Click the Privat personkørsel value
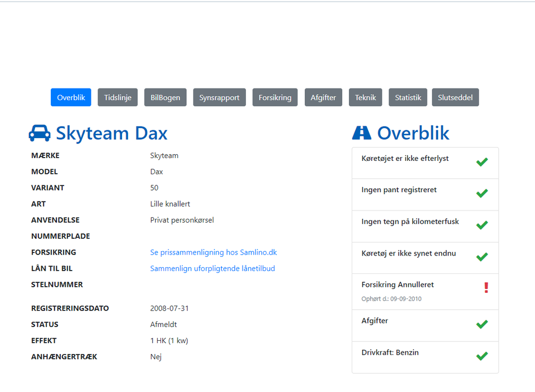This screenshot has width=535, height=392. (x=182, y=220)
